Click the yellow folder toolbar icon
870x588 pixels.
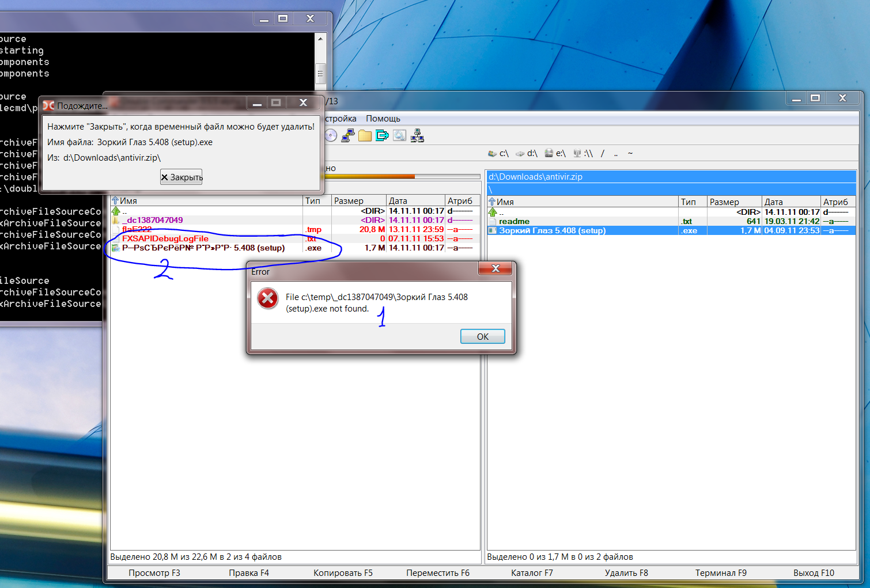[x=365, y=136]
